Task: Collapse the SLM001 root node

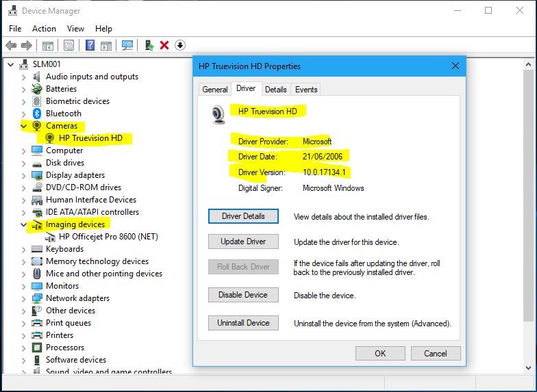Action: 11,64
